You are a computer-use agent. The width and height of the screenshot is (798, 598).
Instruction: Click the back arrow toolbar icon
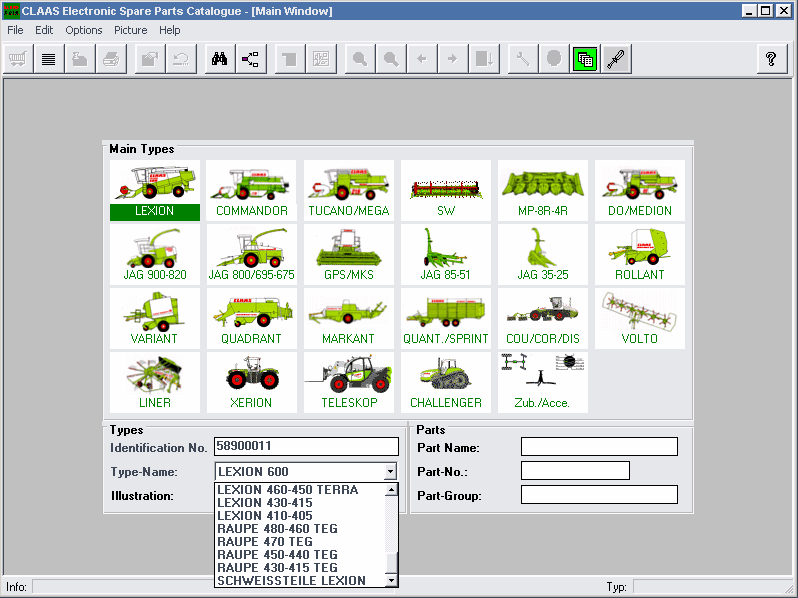coord(422,59)
